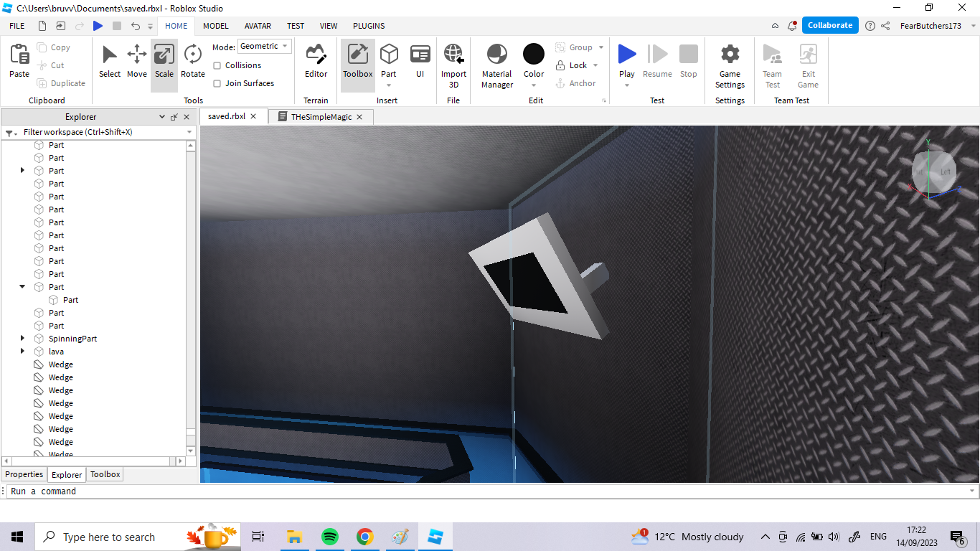Open Windows Task View button
980x551 pixels.
258,537
